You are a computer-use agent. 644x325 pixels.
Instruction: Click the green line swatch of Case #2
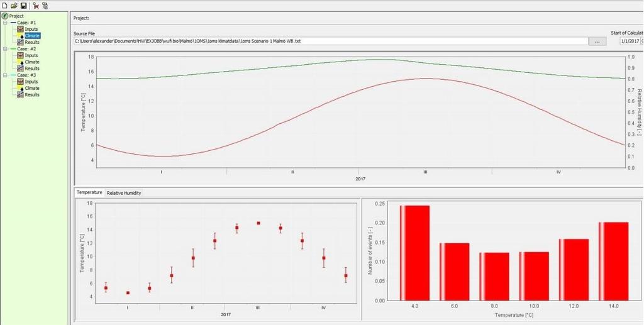click(x=13, y=49)
